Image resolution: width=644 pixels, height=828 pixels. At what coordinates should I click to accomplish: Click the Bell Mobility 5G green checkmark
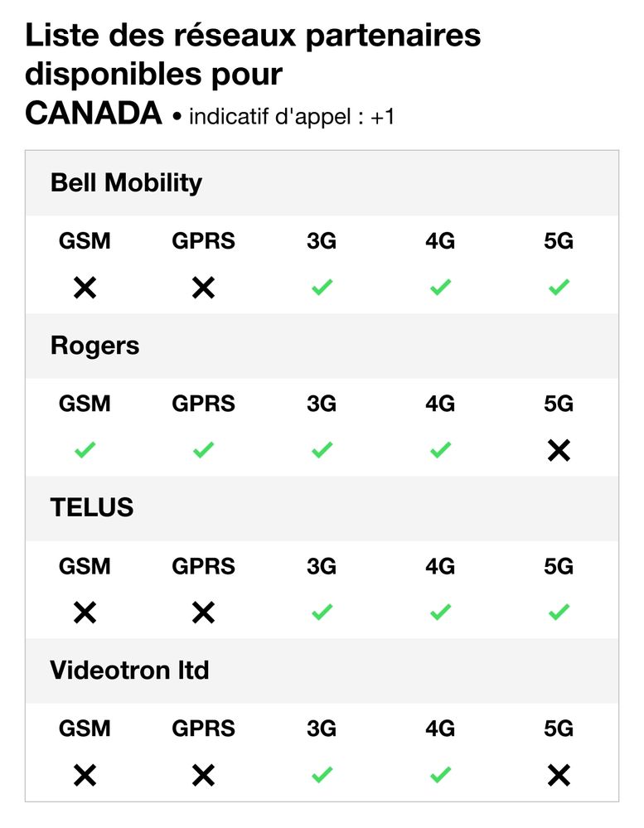pyautogui.click(x=559, y=288)
